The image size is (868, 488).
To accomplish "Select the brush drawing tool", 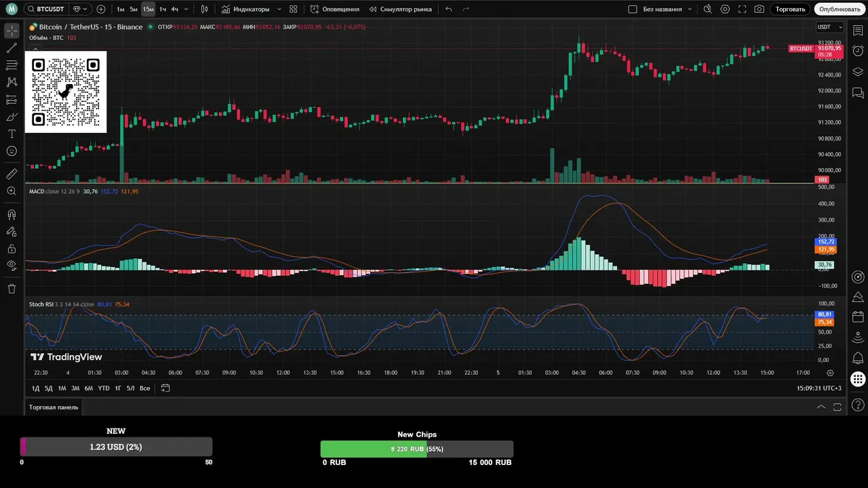I will coord(12,117).
